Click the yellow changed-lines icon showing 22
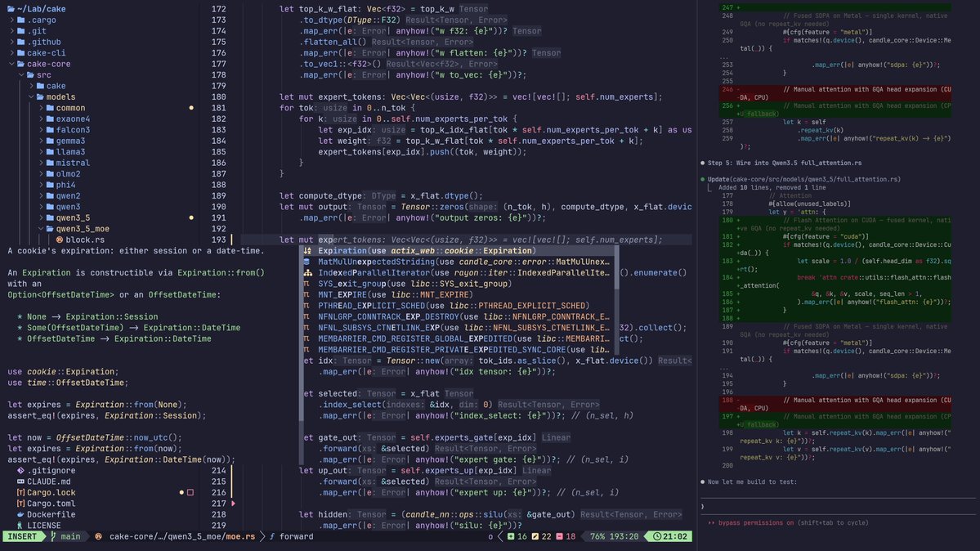 535,536
